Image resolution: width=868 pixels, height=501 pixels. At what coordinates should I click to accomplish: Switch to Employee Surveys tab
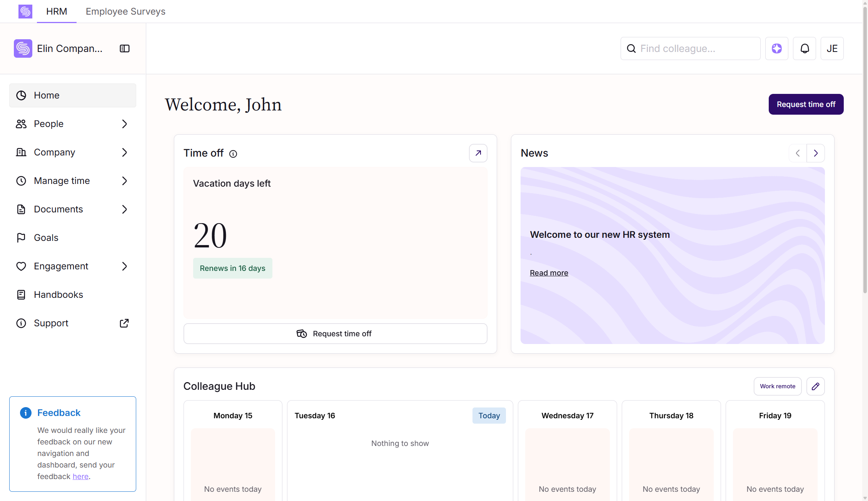125,12
